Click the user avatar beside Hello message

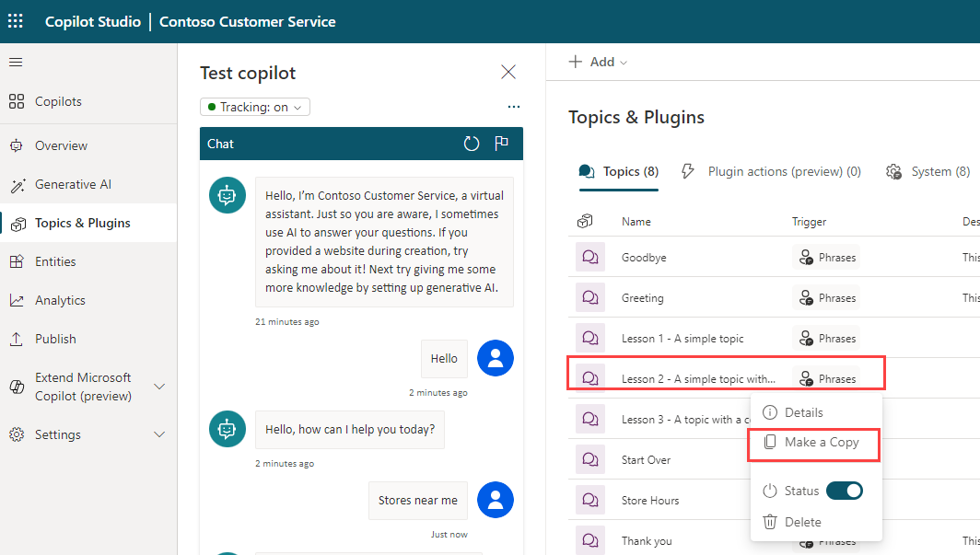496,358
